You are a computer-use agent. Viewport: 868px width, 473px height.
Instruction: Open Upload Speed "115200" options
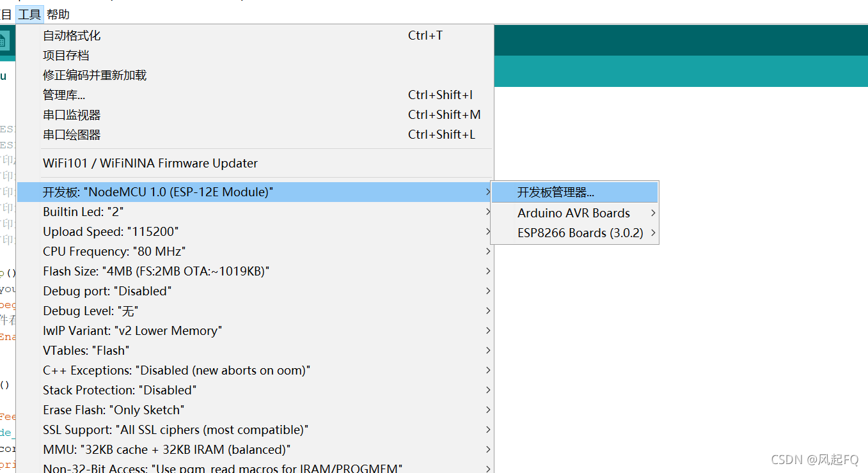tap(111, 231)
